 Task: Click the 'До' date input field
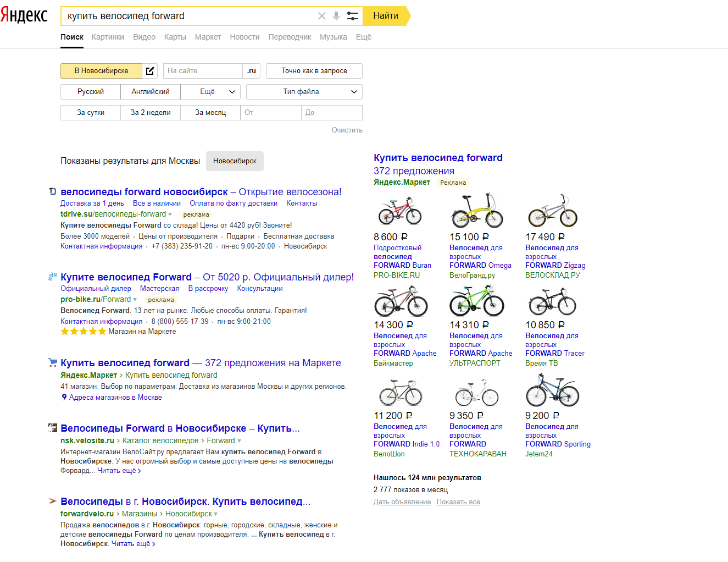[332, 113]
